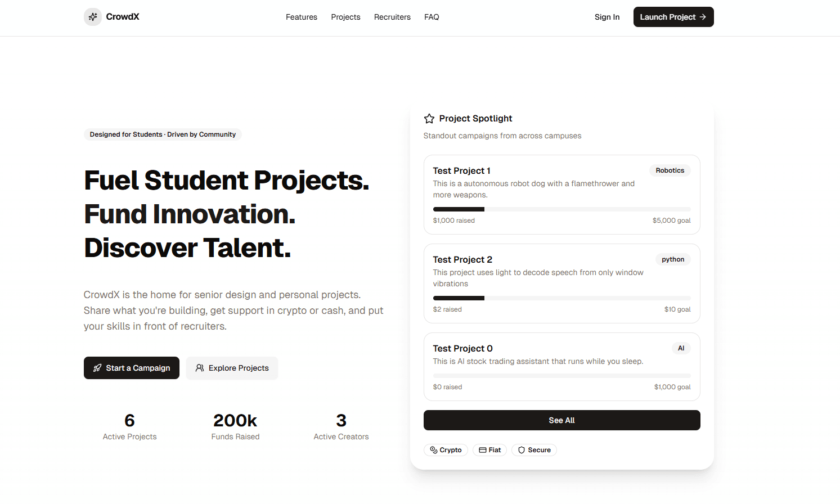
Task: Click the Crypto coin icon
Action: point(434,450)
